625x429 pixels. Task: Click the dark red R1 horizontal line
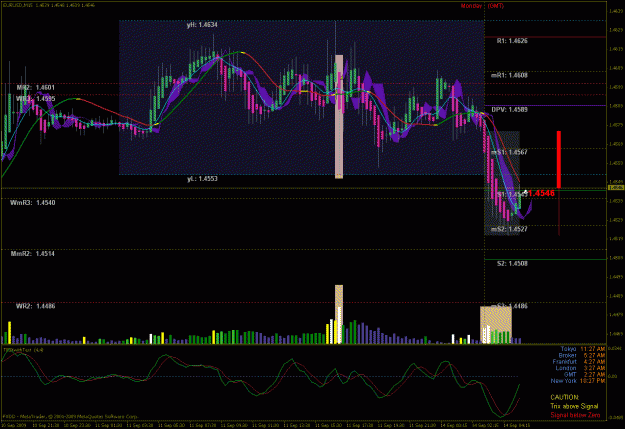tap(545, 37)
